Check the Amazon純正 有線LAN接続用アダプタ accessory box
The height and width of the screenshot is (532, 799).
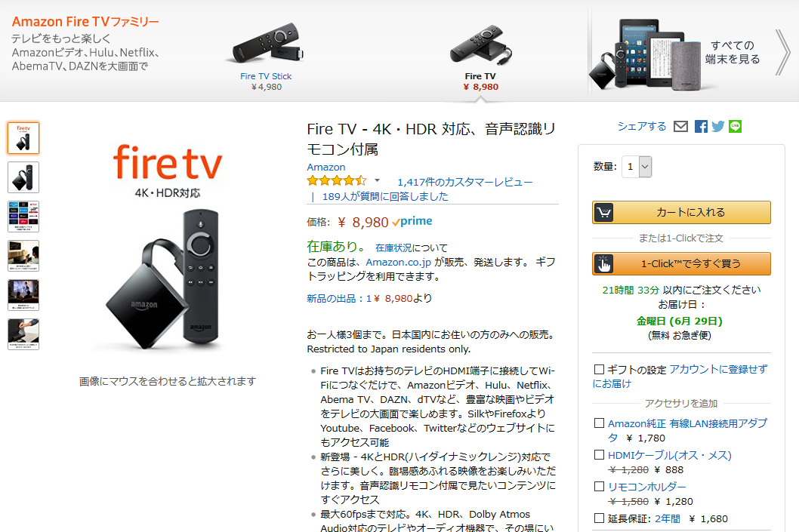600,423
